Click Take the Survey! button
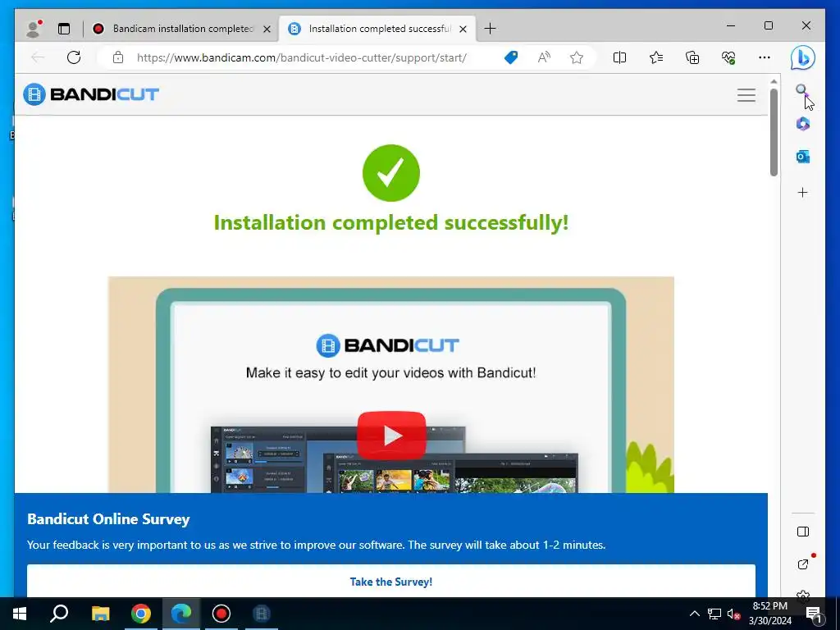The image size is (840, 630). 391,582
